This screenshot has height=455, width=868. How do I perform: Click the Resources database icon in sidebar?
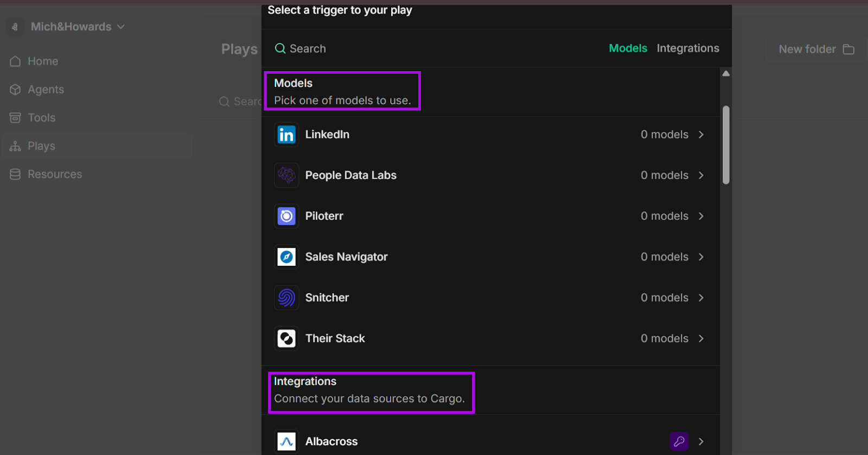click(x=15, y=174)
